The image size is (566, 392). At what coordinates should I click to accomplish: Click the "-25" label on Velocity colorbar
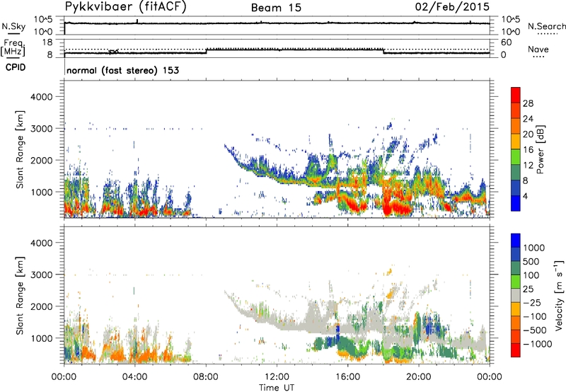(531, 302)
